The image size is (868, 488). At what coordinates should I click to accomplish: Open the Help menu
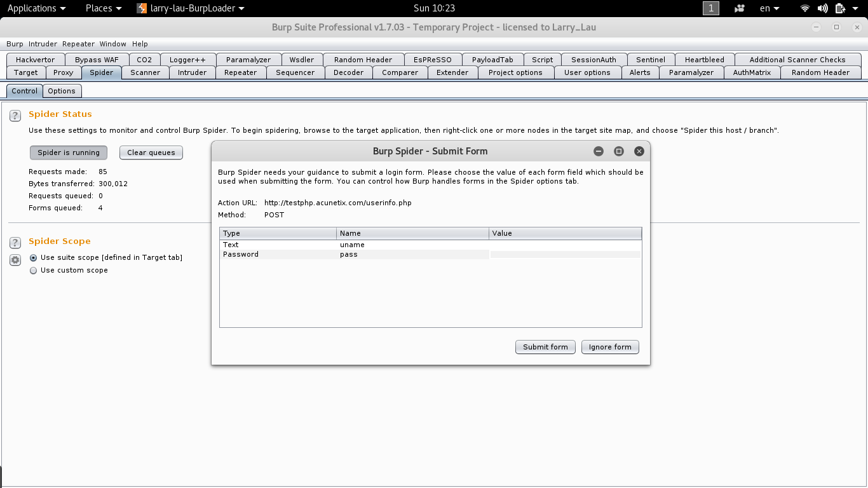(140, 44)
